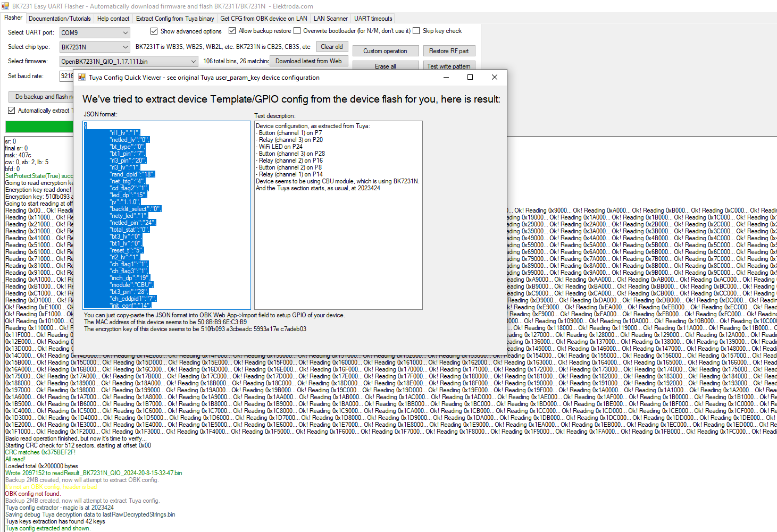Open Get CFG from OBK device on LAN tab

(264, 18)
